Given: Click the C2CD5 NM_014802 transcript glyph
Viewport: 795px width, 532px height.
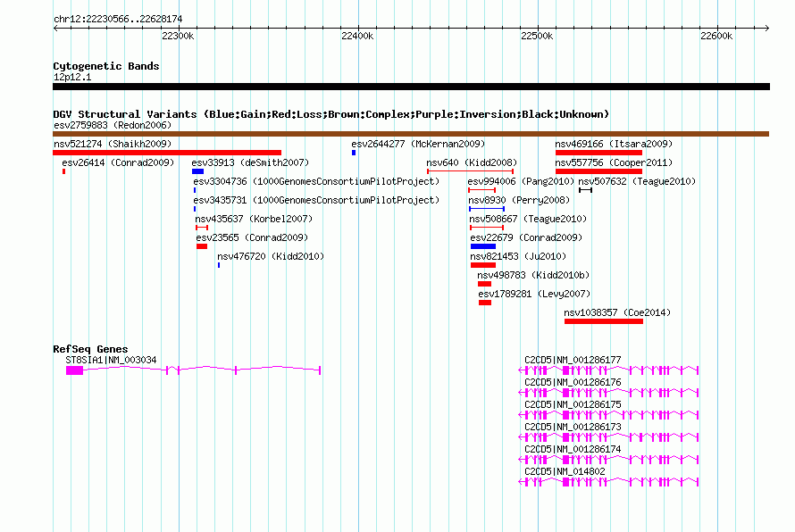Looking at the screenshot, I should point(608,482).
